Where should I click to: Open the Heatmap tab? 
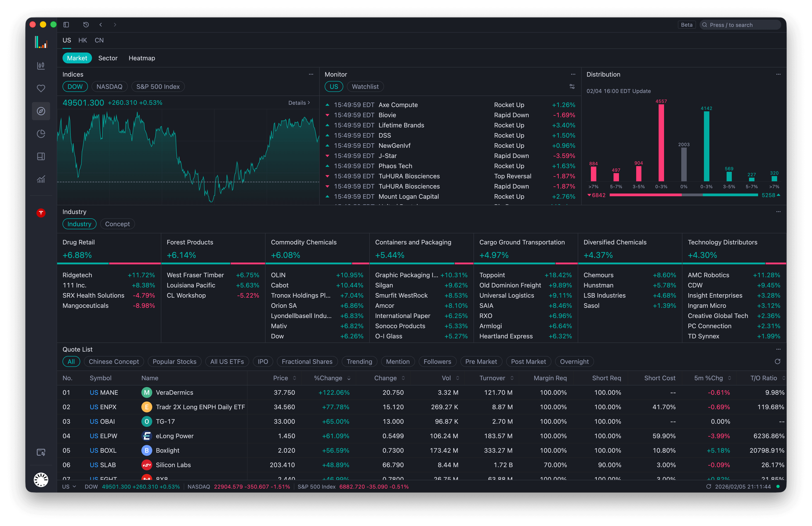(142, 58)
